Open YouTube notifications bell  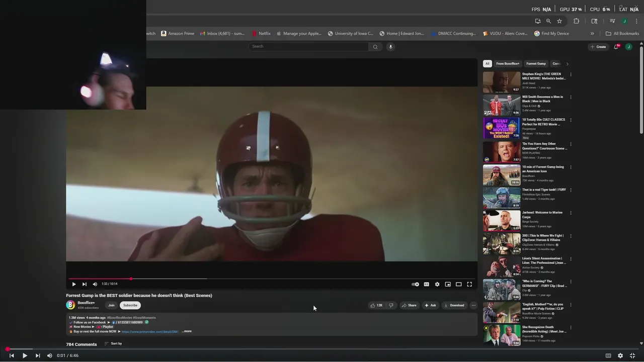616,47
